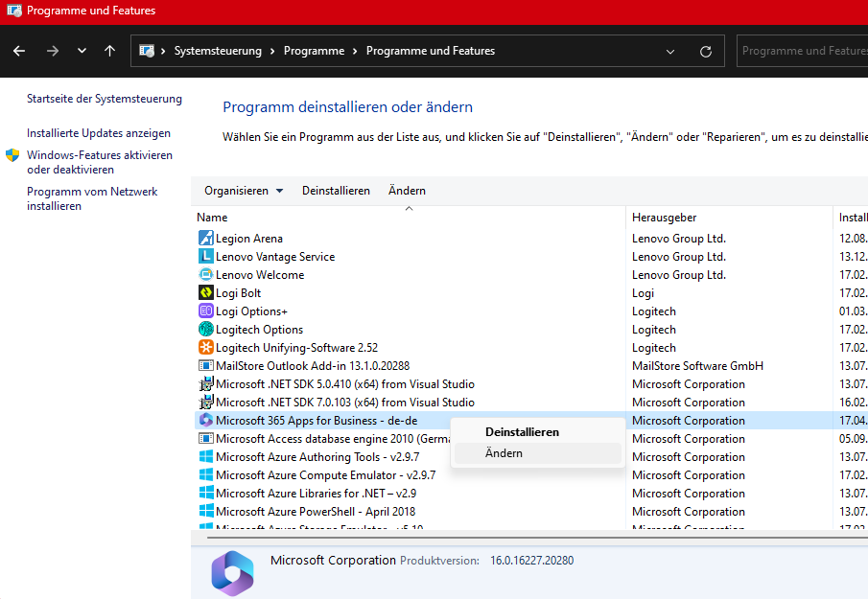Select MailStore Outlook Add-in 13.1.0.20288
The height and width of the screenshot is (599, 868).
pos(313,366)
